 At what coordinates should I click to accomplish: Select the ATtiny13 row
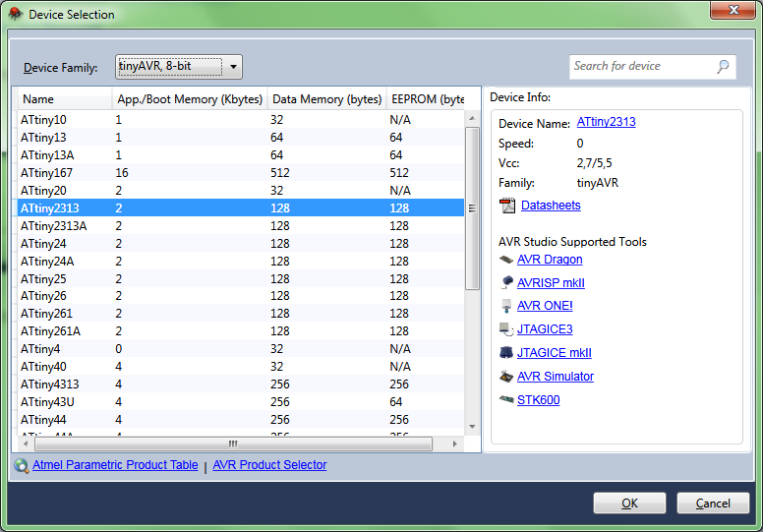(x=241, y=138)
